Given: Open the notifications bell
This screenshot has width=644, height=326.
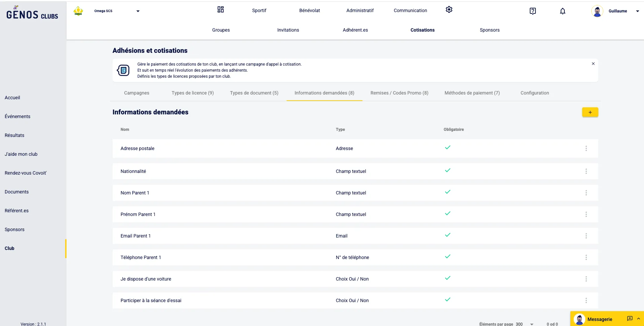Looking at the screenshot, I should coord(562,11).
